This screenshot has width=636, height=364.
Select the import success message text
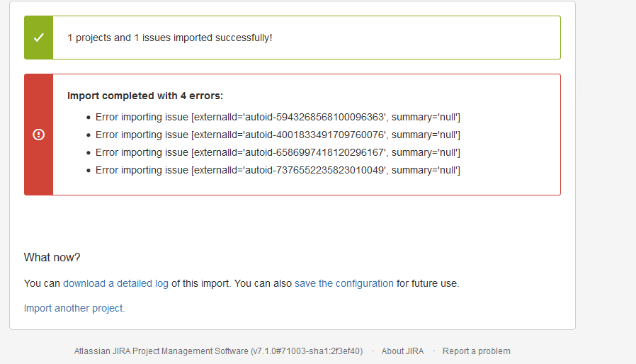[169, 38]
